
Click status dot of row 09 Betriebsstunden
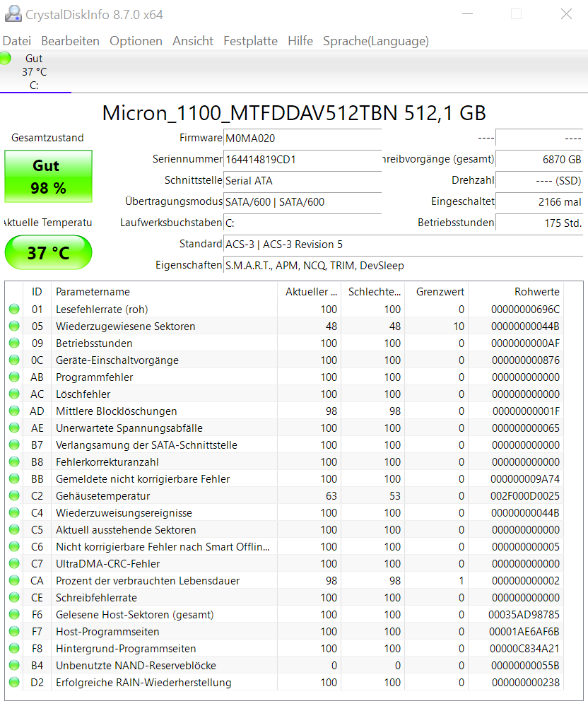pos(14,343)
